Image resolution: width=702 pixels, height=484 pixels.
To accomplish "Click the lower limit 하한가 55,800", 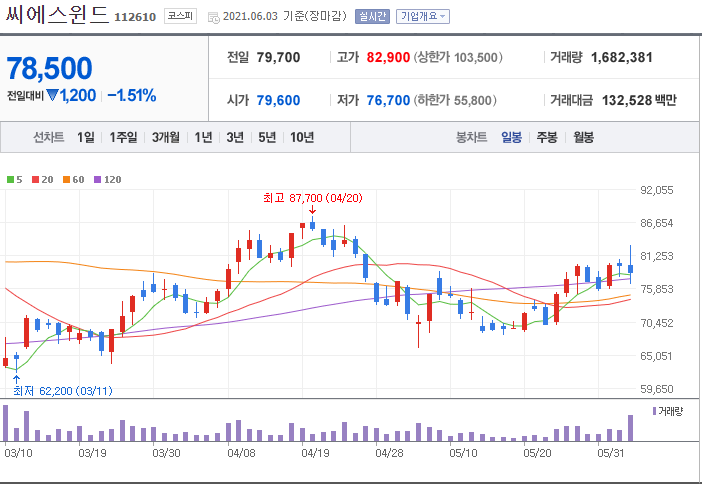I will coord(454,100).
